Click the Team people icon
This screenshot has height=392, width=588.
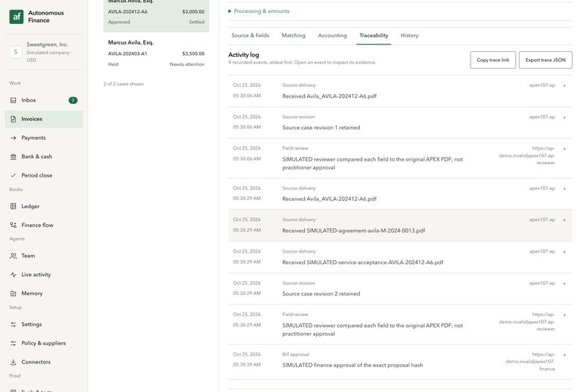coord(13,255)
